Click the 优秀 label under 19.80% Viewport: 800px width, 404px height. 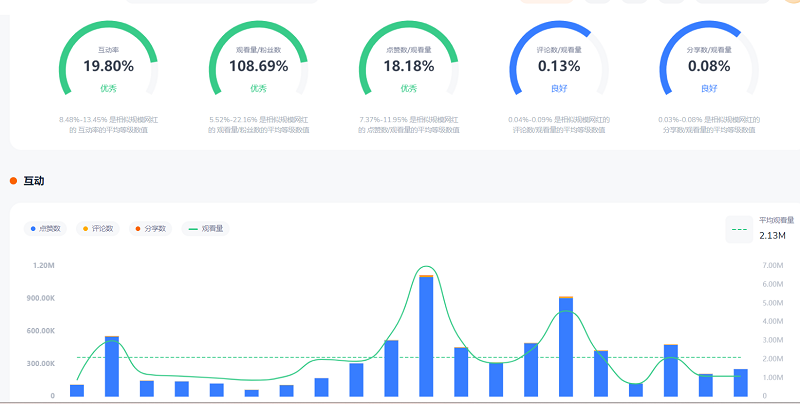coord(108,88)
